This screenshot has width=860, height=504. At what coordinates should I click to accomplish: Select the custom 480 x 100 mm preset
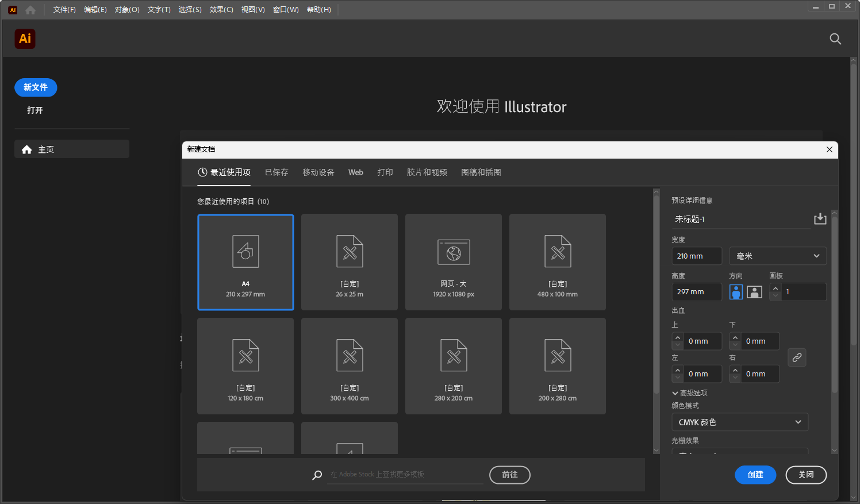click(x=558, y=262)
